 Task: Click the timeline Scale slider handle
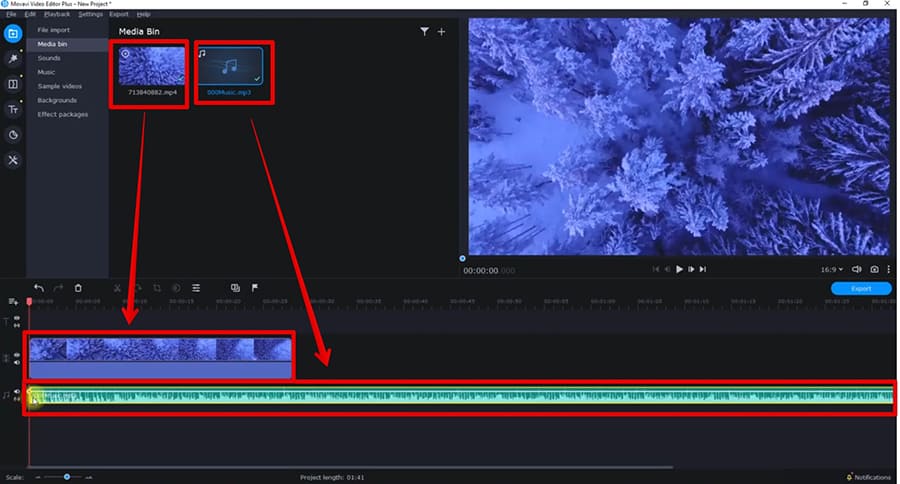(67, 477)
